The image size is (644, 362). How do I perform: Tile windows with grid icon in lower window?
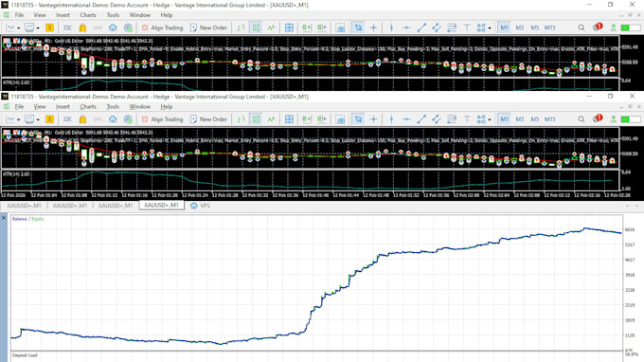pyautogui.click(x=289, y=119)
